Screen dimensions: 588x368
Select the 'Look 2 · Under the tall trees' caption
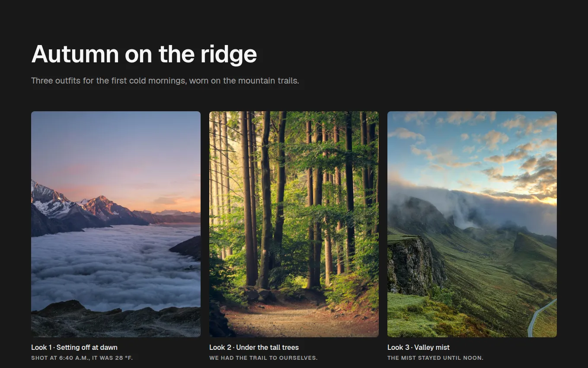click(x=254, y=347)
